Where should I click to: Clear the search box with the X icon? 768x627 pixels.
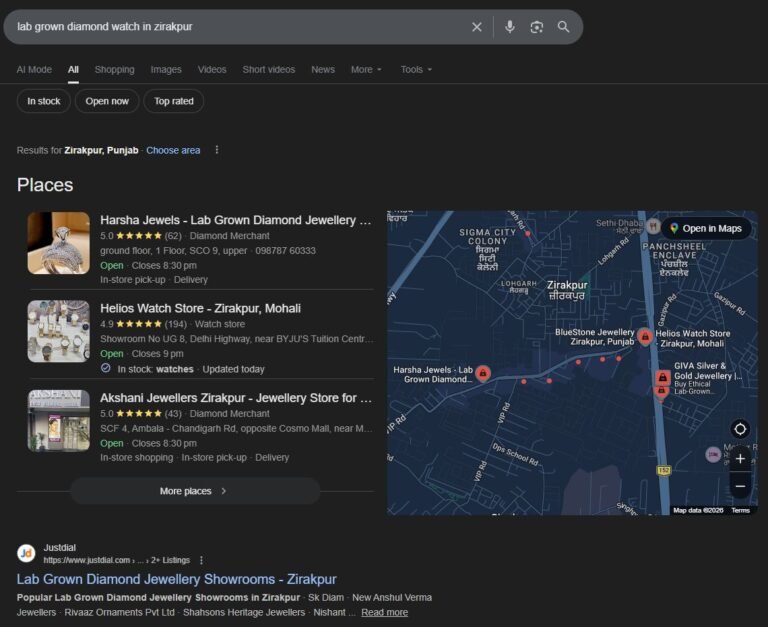[477, 27]
